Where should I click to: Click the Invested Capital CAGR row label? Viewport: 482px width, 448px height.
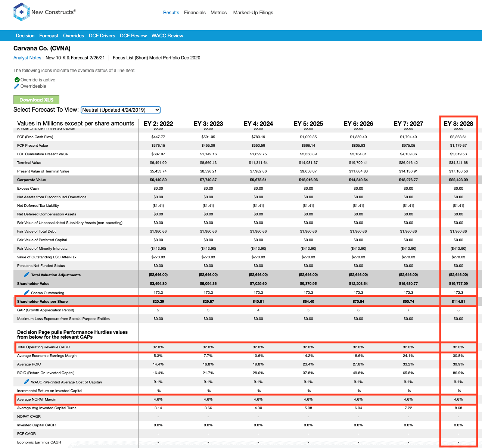pyautogui.click(x=36, y=425)
